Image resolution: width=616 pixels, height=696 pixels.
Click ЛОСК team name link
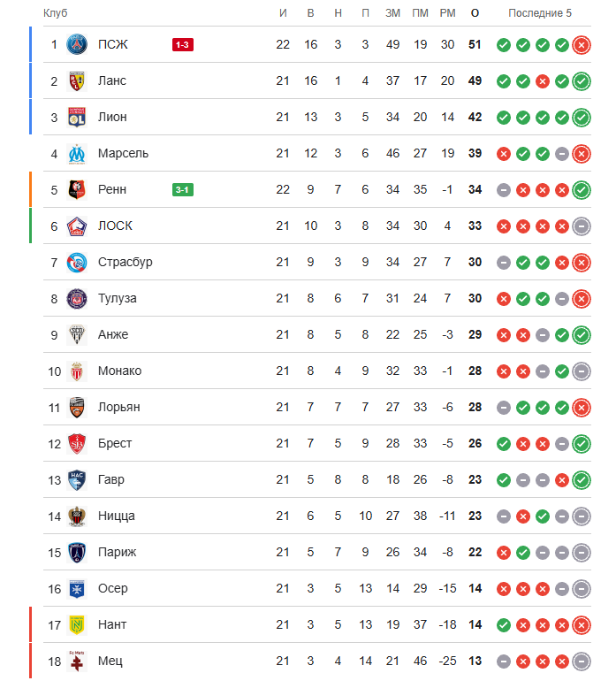[x=115, y=226]
